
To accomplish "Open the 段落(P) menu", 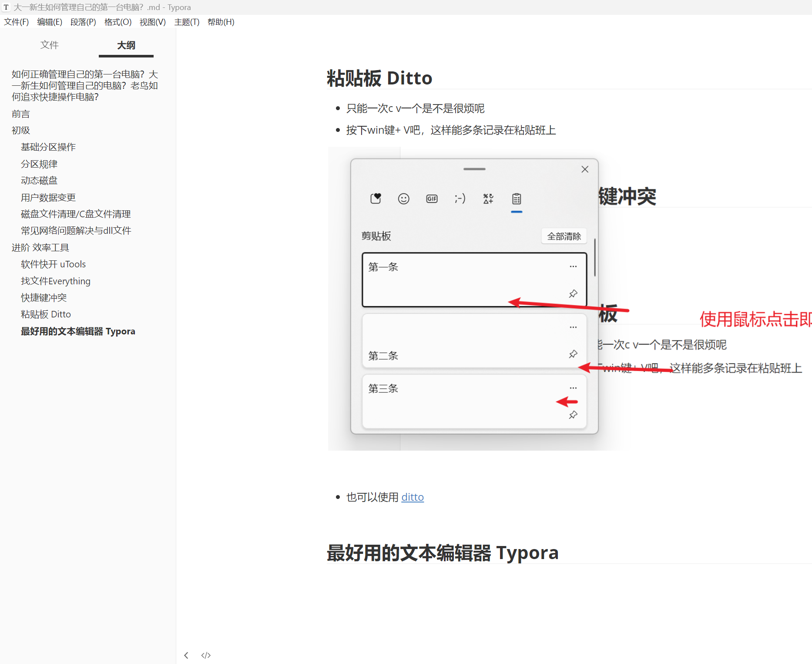I will pos(83,22).
